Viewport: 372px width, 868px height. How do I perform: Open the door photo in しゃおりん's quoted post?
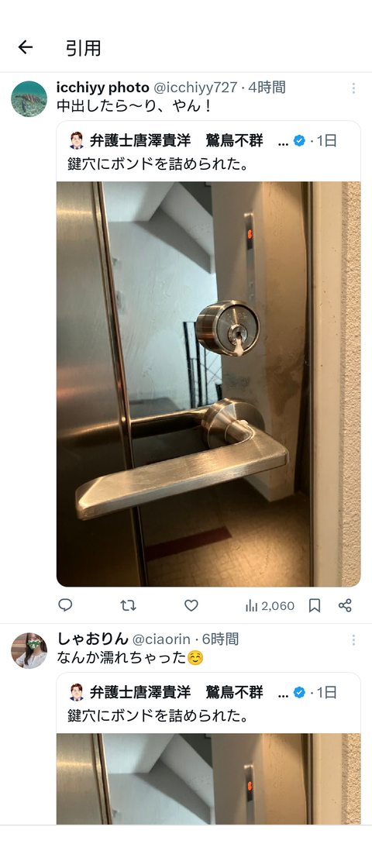tap(208, 779)
